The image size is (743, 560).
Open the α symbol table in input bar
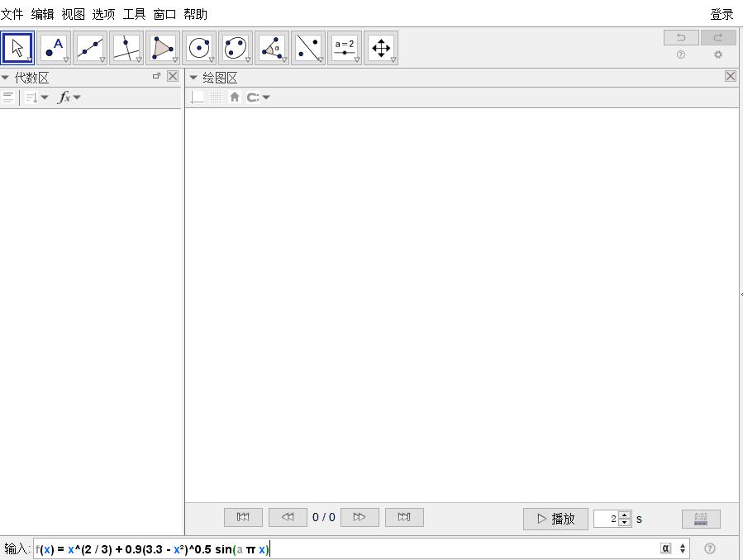666,548
